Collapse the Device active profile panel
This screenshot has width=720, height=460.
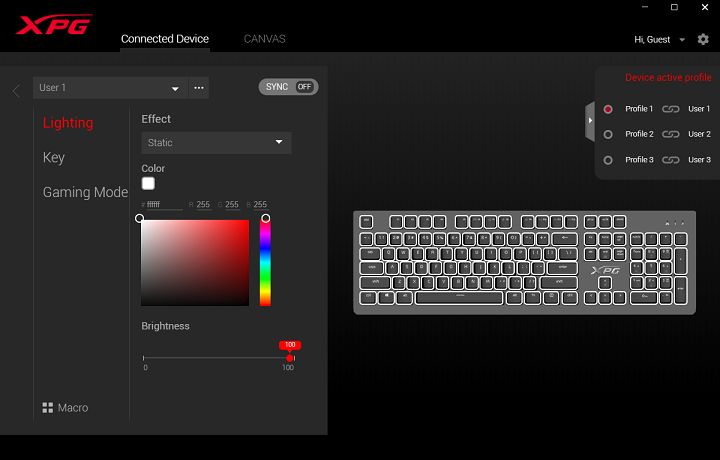coord(590,120)
